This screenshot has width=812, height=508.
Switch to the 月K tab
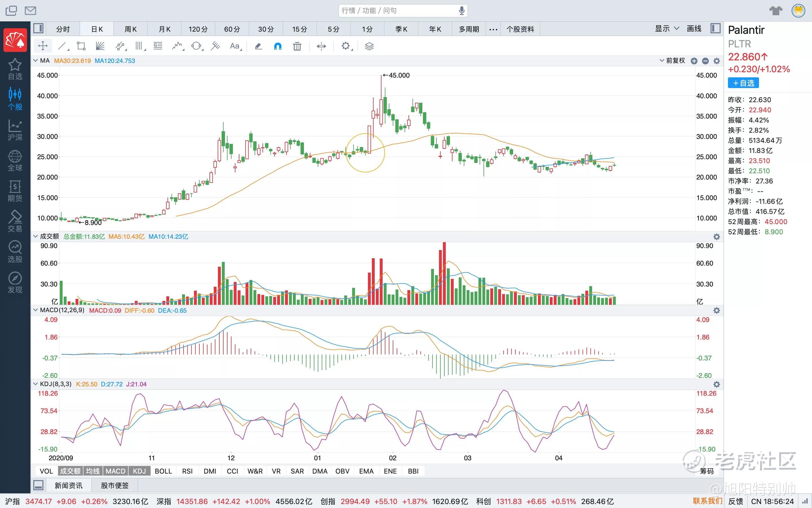coord(164,29)
